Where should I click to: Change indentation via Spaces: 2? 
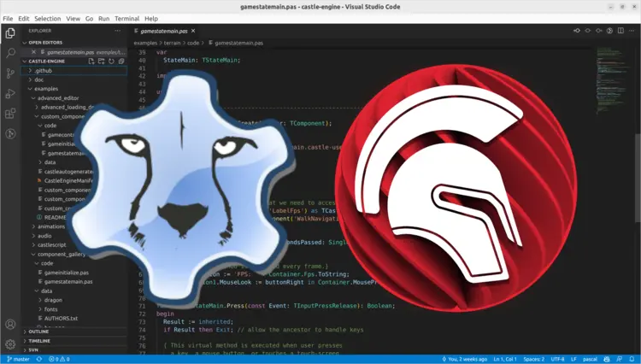click(534, 359)
